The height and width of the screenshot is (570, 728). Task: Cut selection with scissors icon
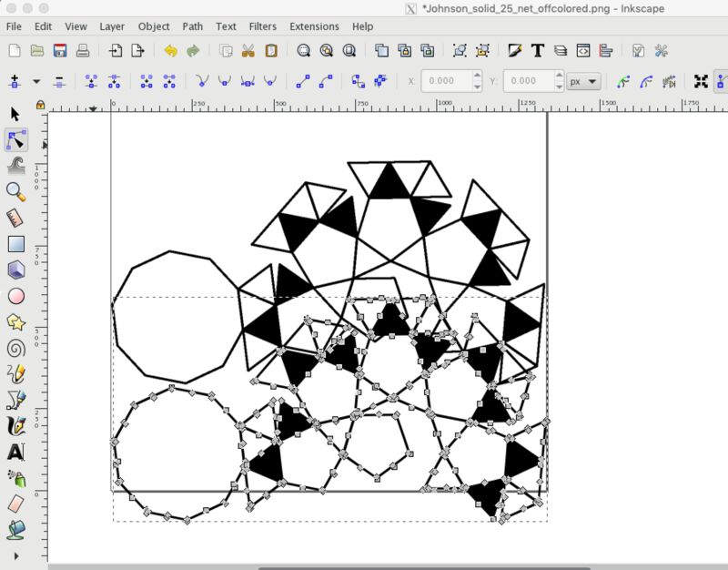tap(248, 51)
